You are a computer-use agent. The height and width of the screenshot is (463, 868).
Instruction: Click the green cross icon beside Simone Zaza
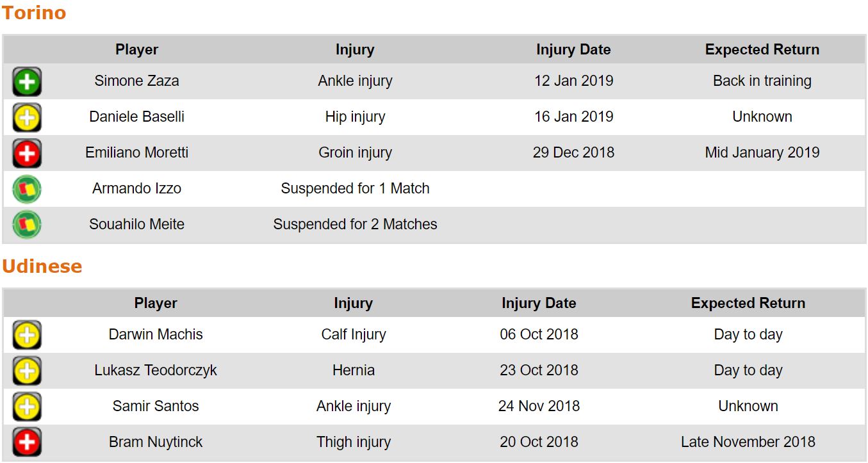[x=27, y=81]
